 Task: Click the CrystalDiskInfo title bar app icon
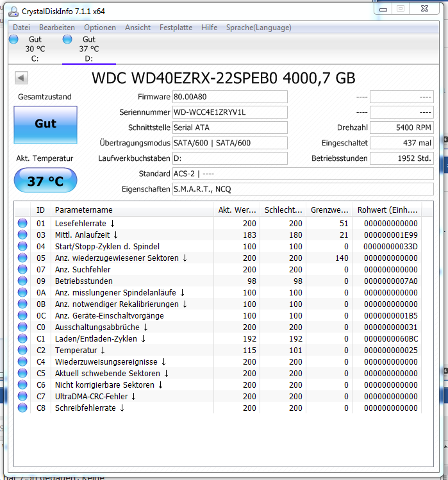click(13, 12)
